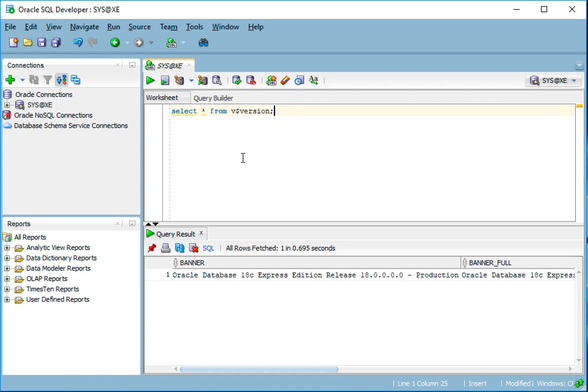The height and width of the screenshot is (392, 588).
Task: Expand TimesTen Reports folder
Action: click(7, 289)
